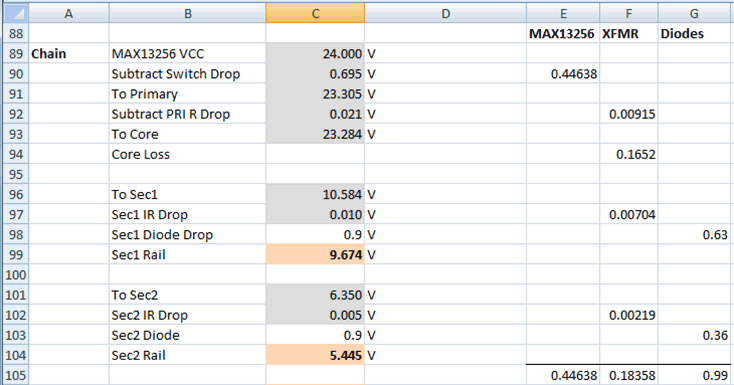The image size is (734, 385).
Task: Click the 'To Core' cell
Action: (187, 134)
